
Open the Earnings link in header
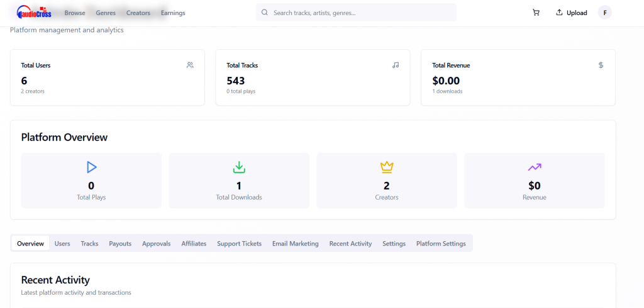click(173, 13)
